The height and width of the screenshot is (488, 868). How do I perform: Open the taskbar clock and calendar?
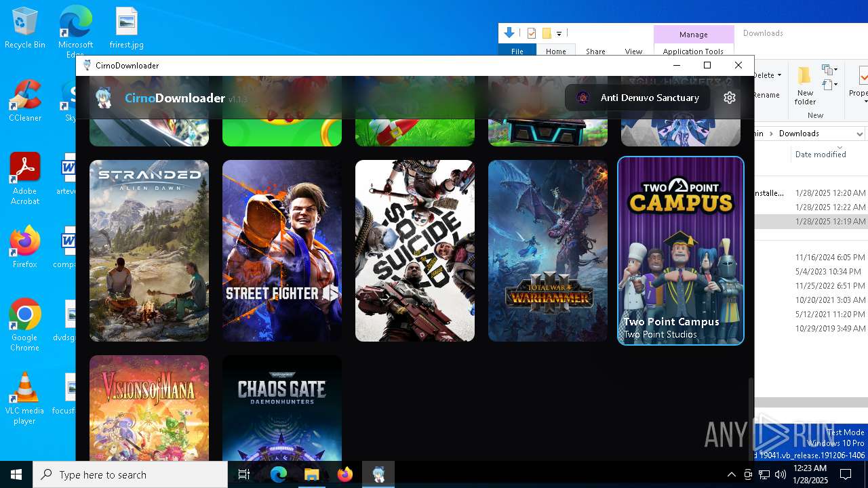pyautogui.click(x=809, y=474)
